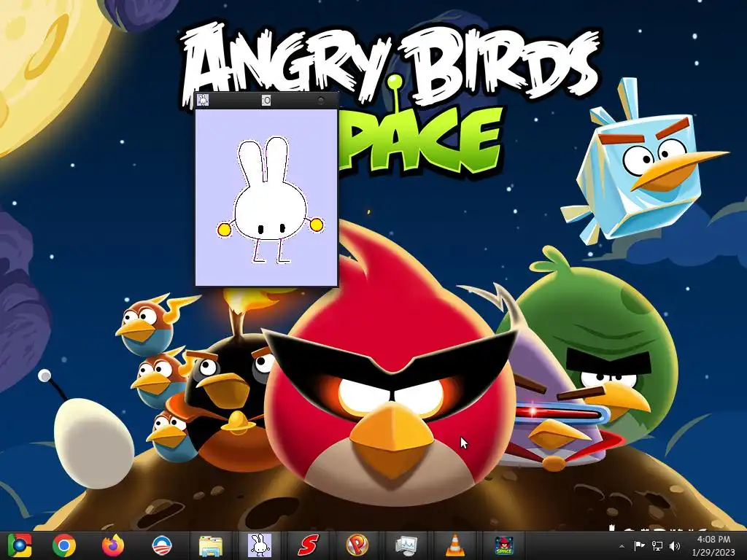
Task: Open Action Center flag icon
Action: (639, 546)
